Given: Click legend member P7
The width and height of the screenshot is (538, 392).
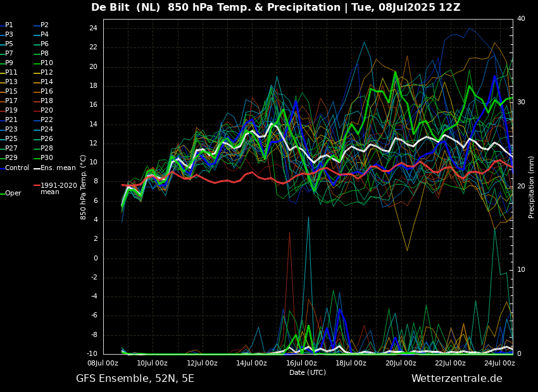Looking at the screenshot, I should click(7, 54).
